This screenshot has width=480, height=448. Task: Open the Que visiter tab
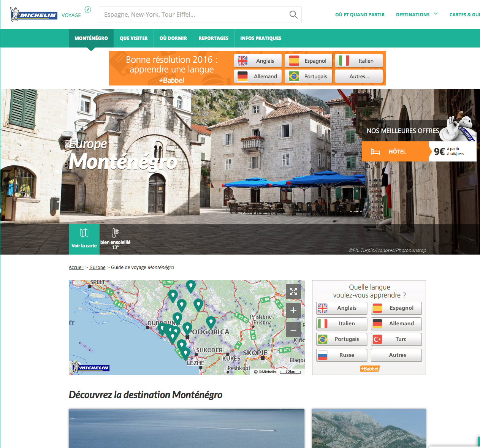134,38
